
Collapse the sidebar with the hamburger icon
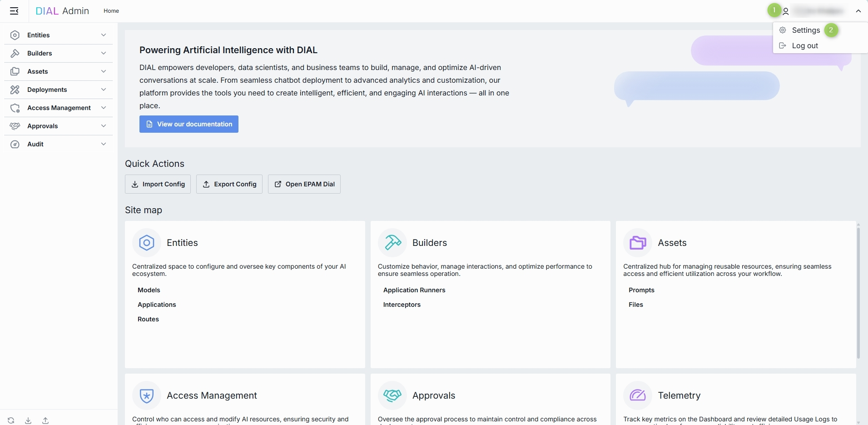click(x=14, y=11)
